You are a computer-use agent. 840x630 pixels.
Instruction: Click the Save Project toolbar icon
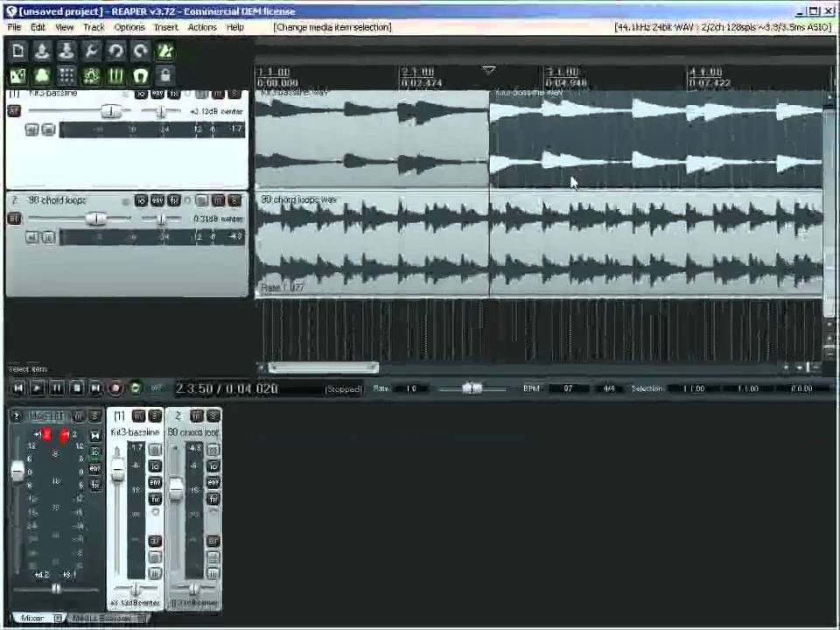tap(66, 51)
